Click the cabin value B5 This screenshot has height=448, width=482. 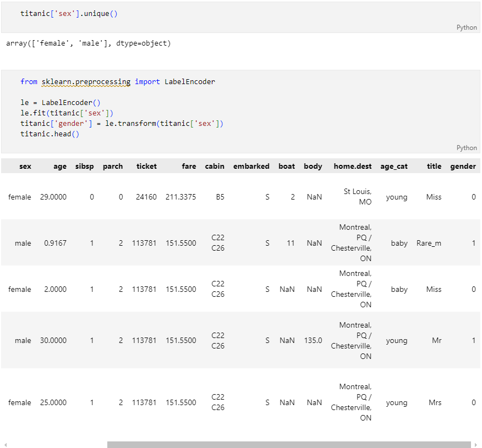click(x=220, y=197)
